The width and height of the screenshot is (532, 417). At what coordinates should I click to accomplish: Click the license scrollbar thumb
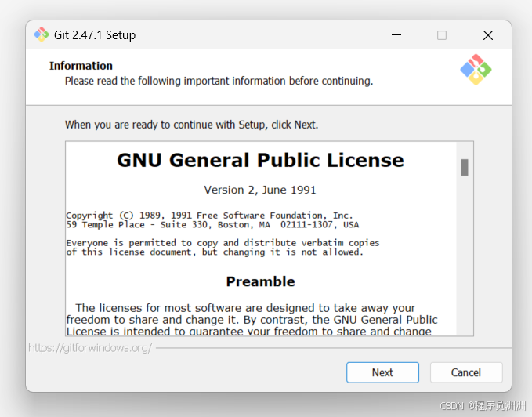click(x=464, y=167)
